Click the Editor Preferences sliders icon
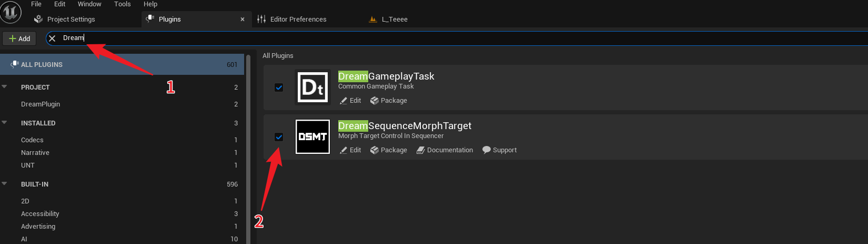The height and width of the screenshot is (244, 868). click(x=261, y=19)
